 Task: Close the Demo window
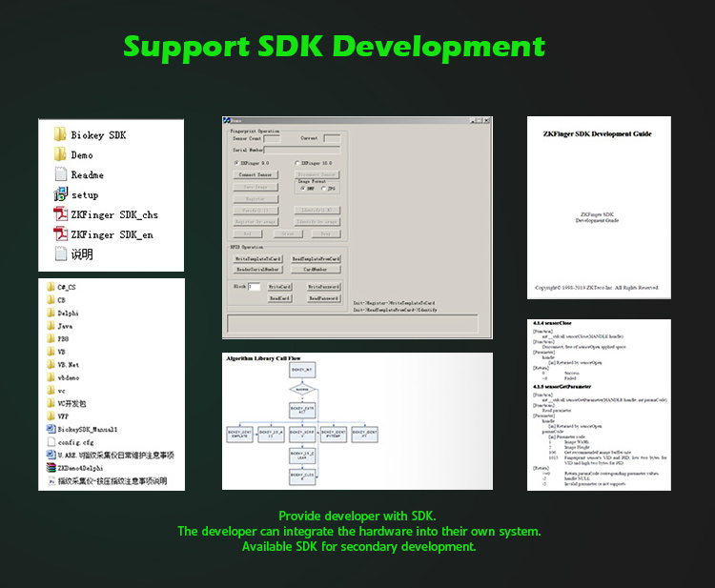tap(486, 120)
